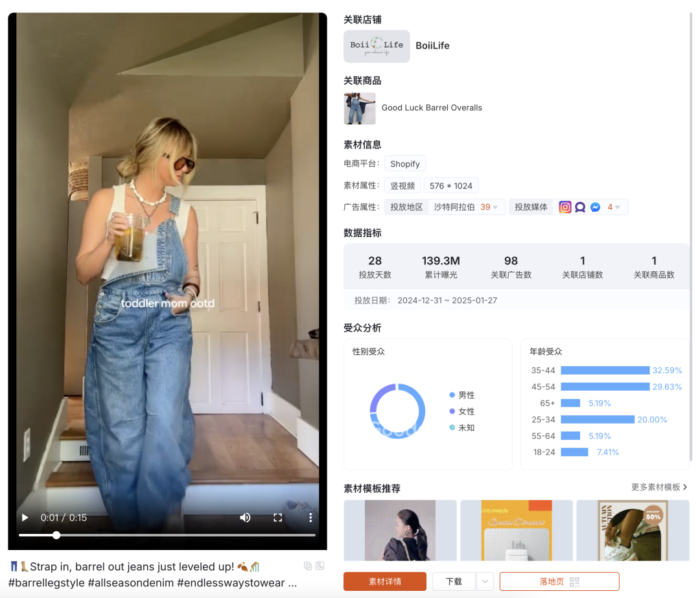Open the Good Luck Barrel Overalls product link
This screenshot has width=700, height=598.
click(x=432, y=108)
